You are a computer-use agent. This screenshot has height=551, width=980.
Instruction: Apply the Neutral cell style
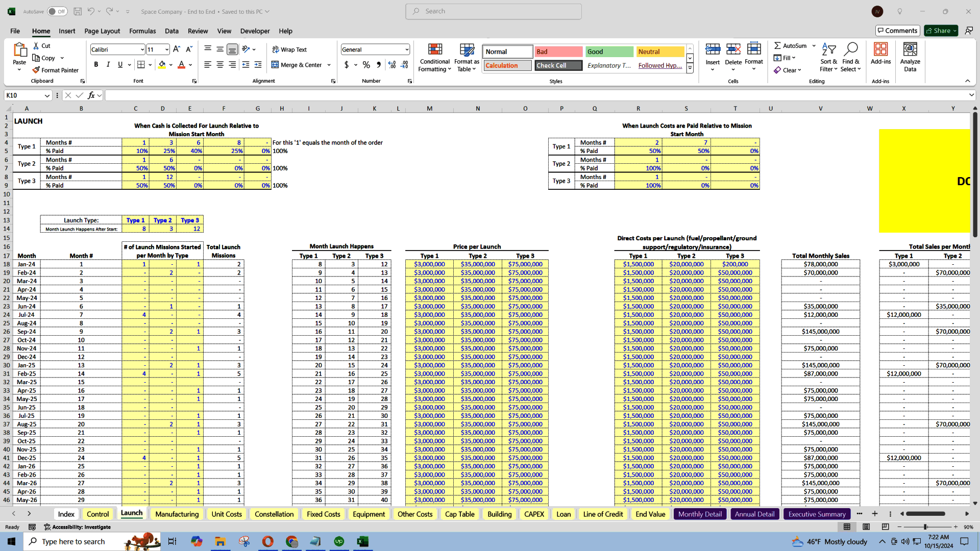pyautogui.click(x=660, y=52)
